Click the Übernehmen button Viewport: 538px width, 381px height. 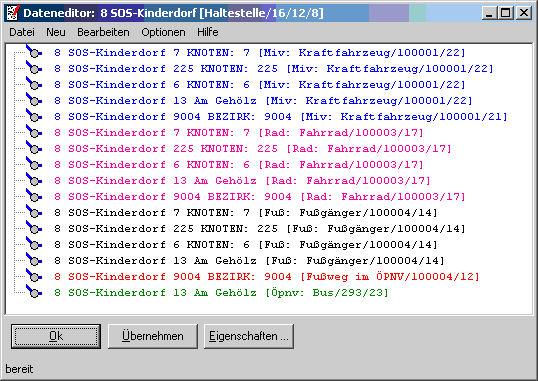point(153,336)
